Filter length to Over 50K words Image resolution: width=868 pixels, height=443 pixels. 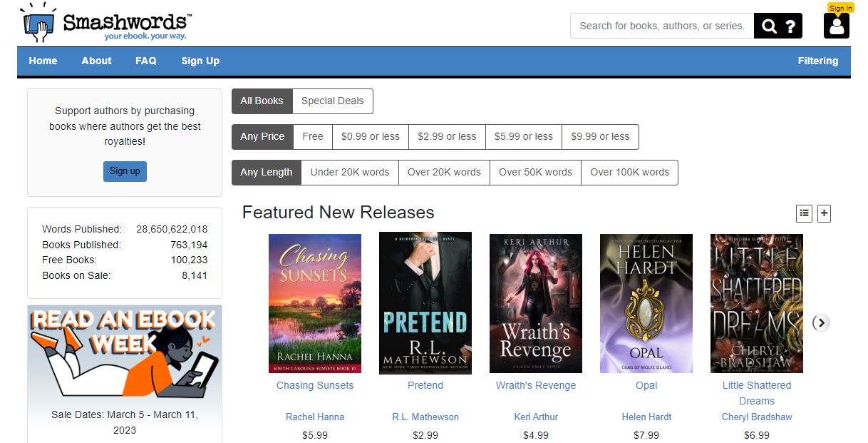click(535, 173)
